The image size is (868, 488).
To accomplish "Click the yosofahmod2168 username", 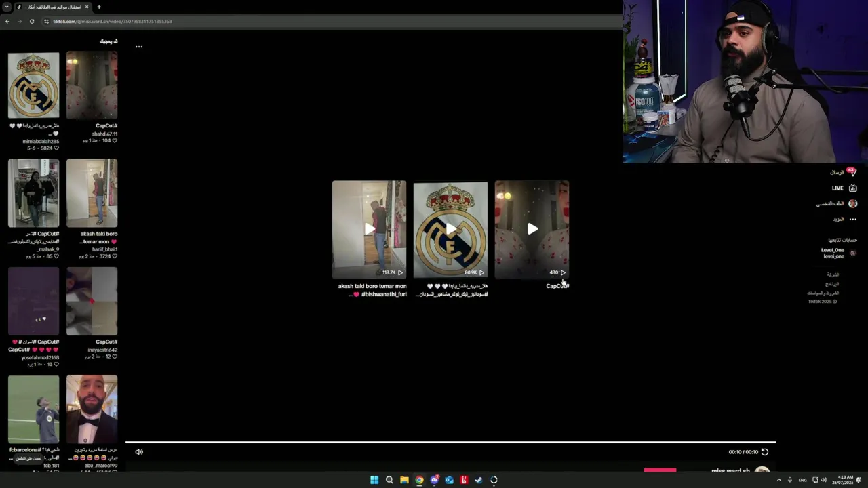I will tap(40, 357).
